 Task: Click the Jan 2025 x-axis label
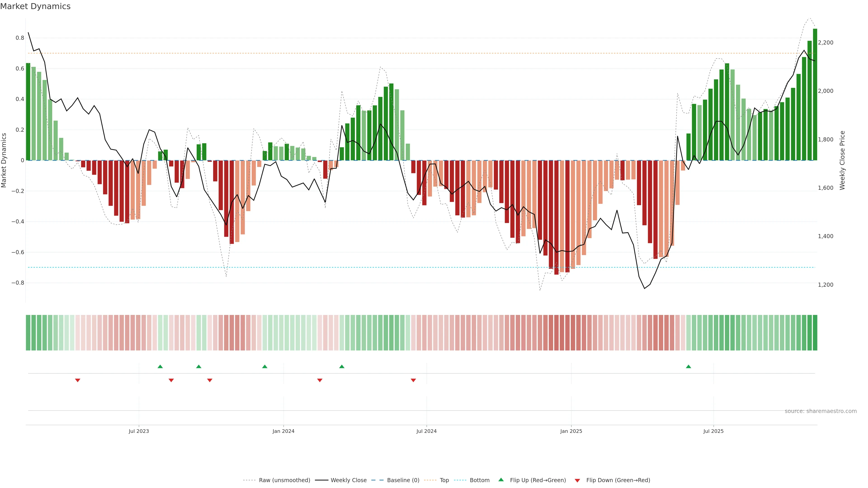571,431
